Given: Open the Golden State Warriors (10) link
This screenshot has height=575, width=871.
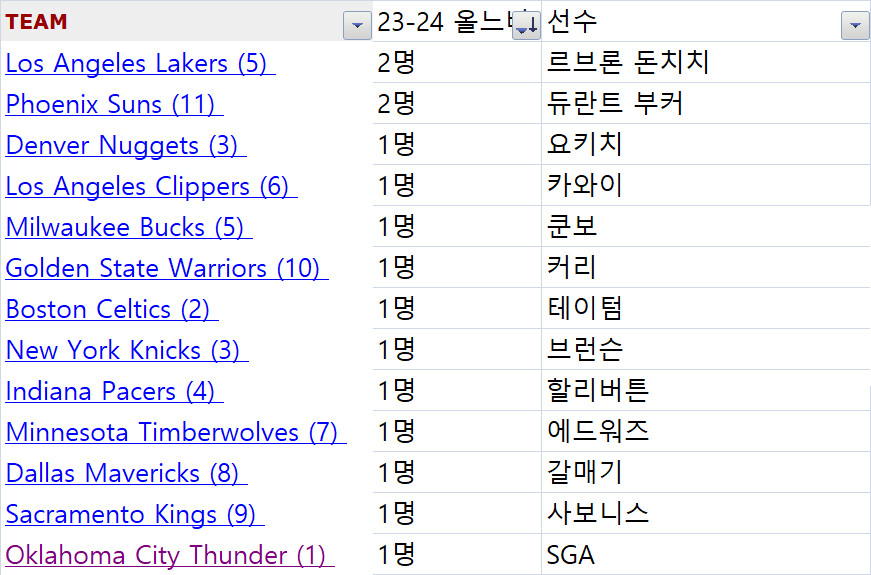Looking at the screenshot, I should point(167,268).
